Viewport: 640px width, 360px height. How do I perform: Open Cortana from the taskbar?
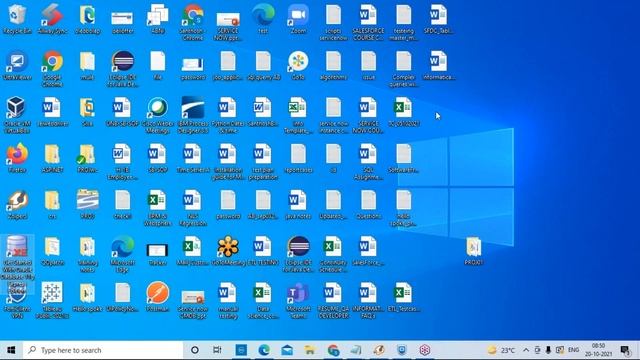(x=195, y=350)
